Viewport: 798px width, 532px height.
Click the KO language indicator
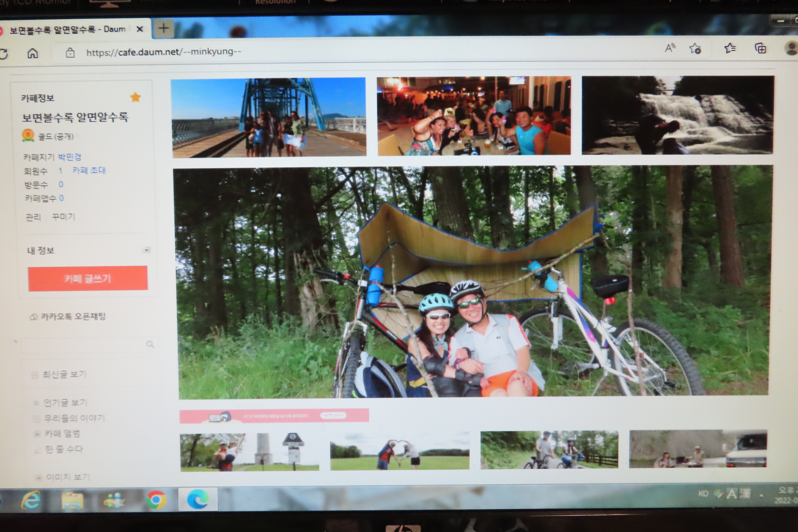pos(703,493)
